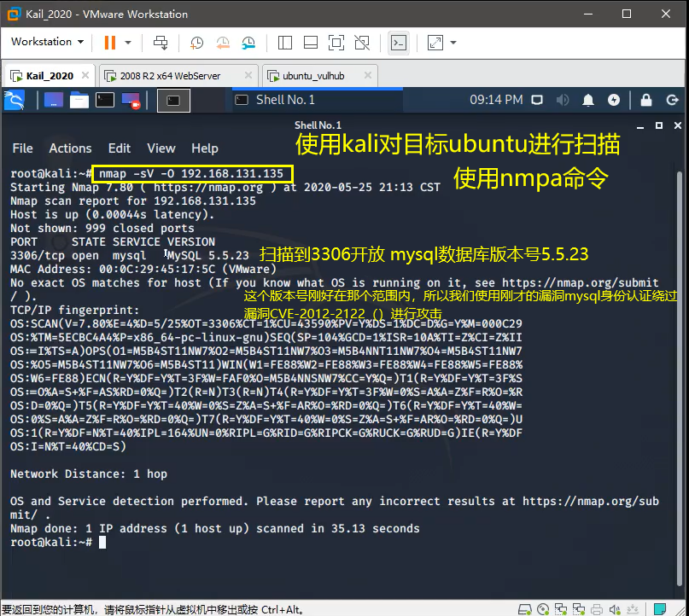The height and width of the screenshot is (616, 689).
Task: Launch terminal from the Kali panel
Action: [x=105, y=100]
